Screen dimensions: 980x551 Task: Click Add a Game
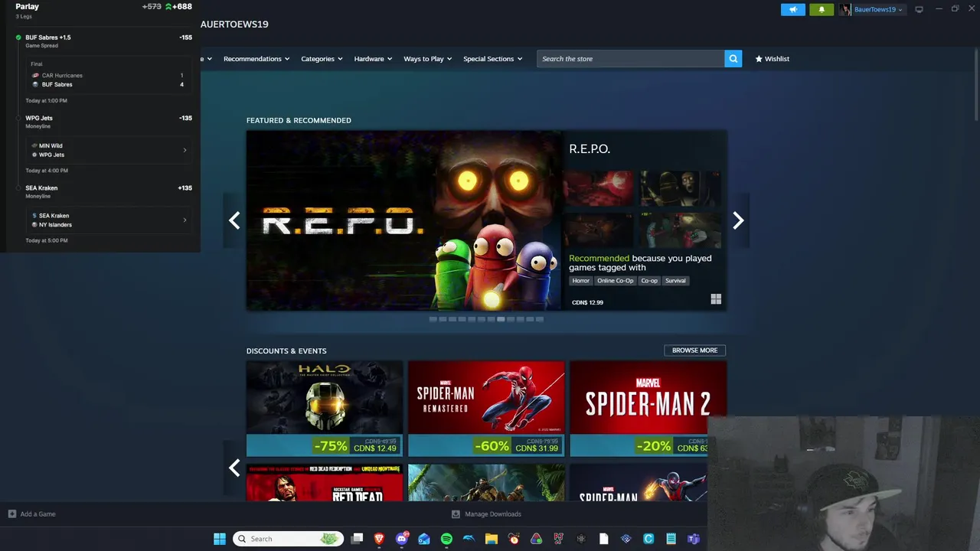31,514
